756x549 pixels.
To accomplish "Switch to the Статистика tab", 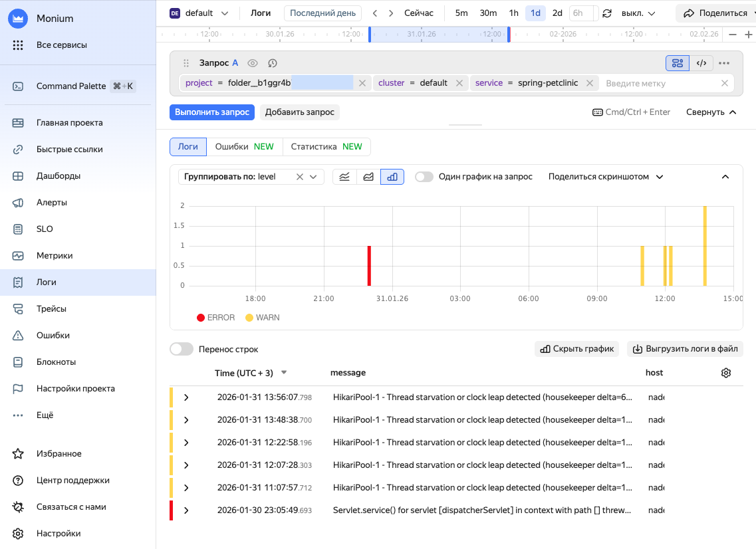I will tap(326, 147).
